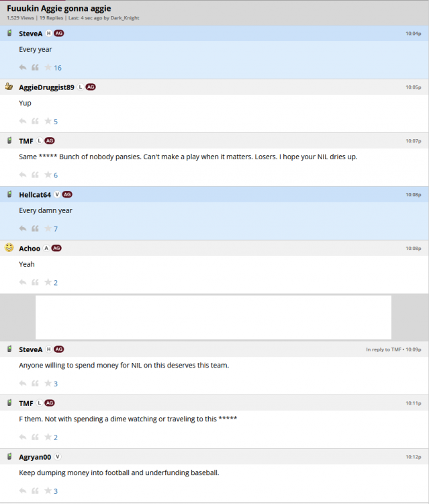This screenshot has height=504, width=429.
Task: Click the V badge next to Agryan00
Action: click(x=57, y=457)
